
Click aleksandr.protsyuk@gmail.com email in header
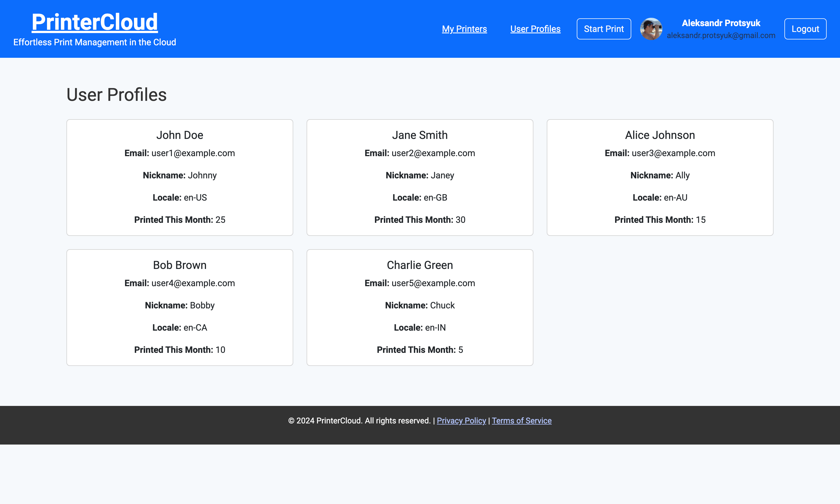tap(721, 35)
